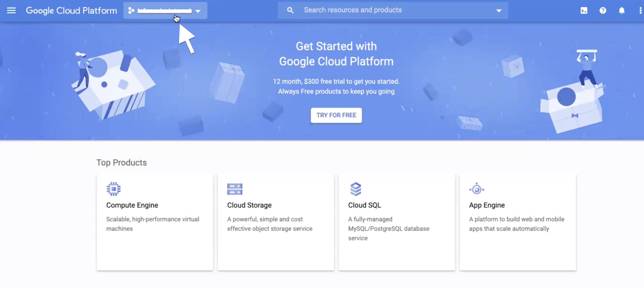Open the Cloud SQL card title
The height and width of the screenshot is (288, 644).
(365, 205)
